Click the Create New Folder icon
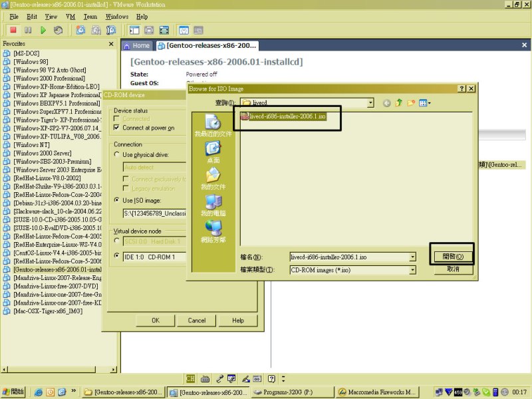Viewport: 532px width, 399px height. pos(411,103)
